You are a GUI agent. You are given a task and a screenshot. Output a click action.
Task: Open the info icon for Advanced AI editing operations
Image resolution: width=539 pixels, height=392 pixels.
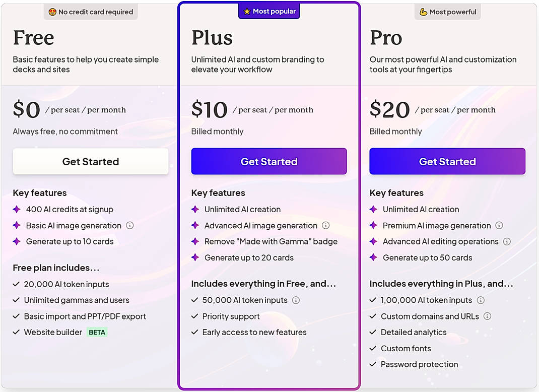coord(506,241)
